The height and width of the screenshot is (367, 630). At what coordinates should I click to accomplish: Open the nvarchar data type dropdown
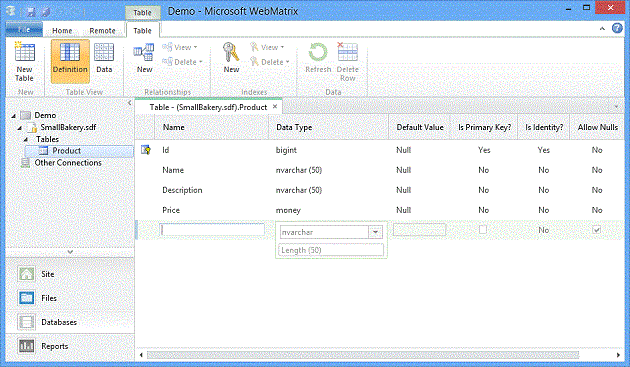click(376, 232)
